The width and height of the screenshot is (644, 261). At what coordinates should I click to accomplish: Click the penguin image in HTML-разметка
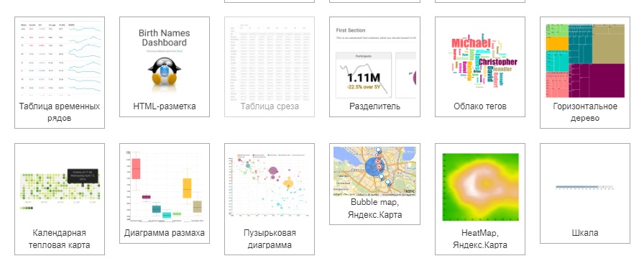[x=165, y=70]
